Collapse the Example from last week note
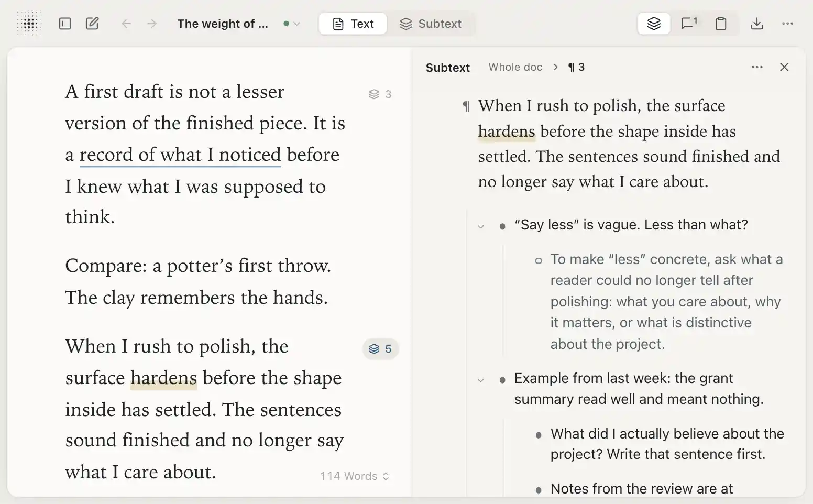813x504 pixels. 481,380
